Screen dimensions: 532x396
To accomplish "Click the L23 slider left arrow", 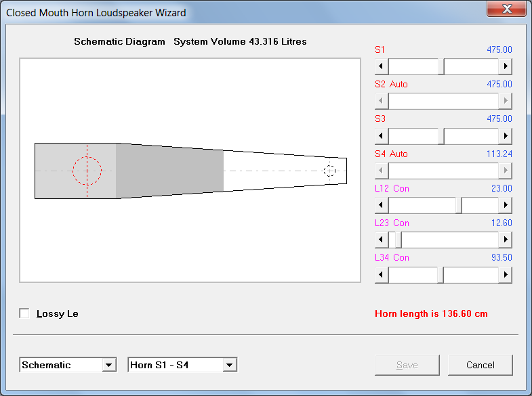I will tap(382, 240).
